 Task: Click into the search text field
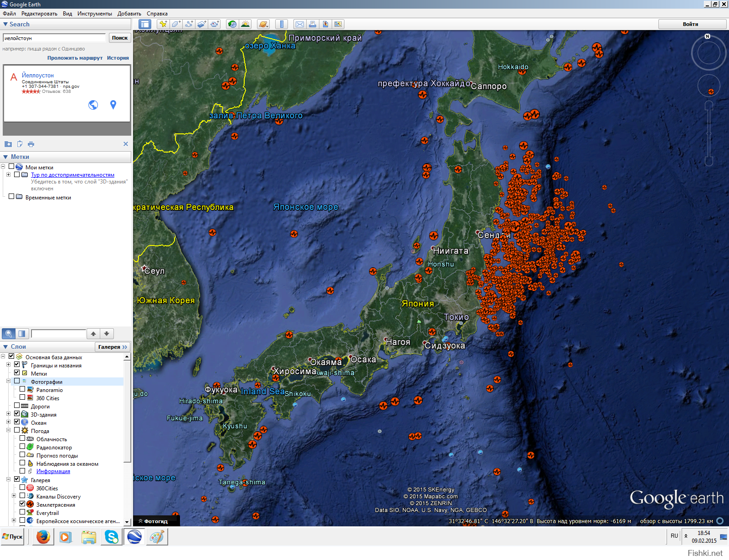pos(54,38)
